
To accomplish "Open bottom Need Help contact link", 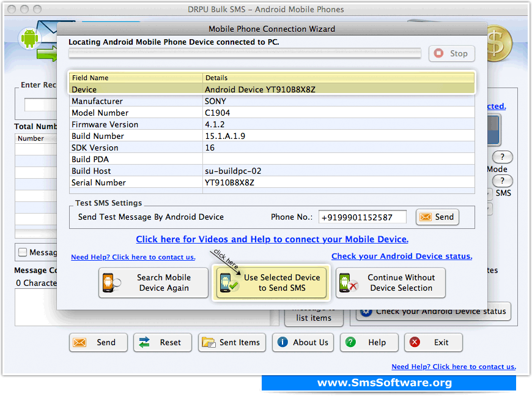I will point(454,367).
